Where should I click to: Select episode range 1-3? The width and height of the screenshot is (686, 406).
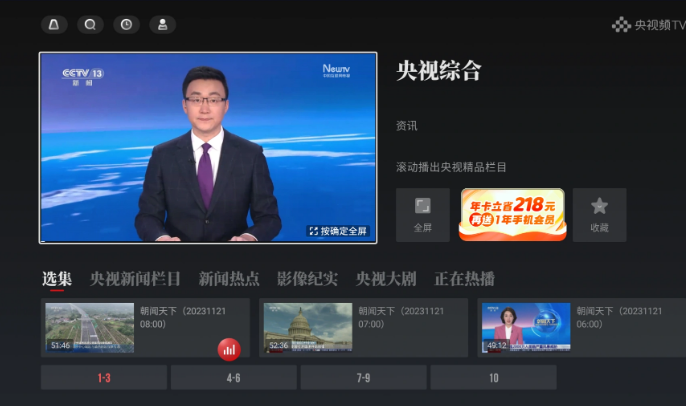pos(104,378)
